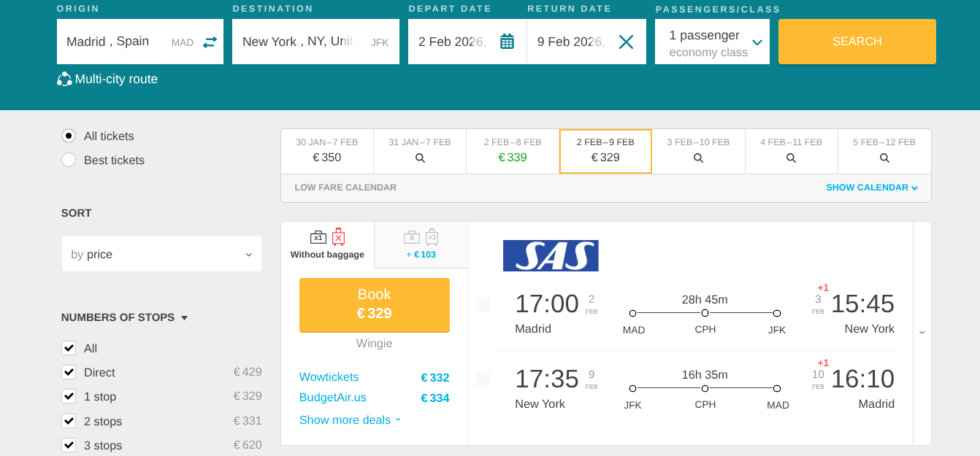Open depart date calendar icon
980x456 pixels.
[507, 42]
